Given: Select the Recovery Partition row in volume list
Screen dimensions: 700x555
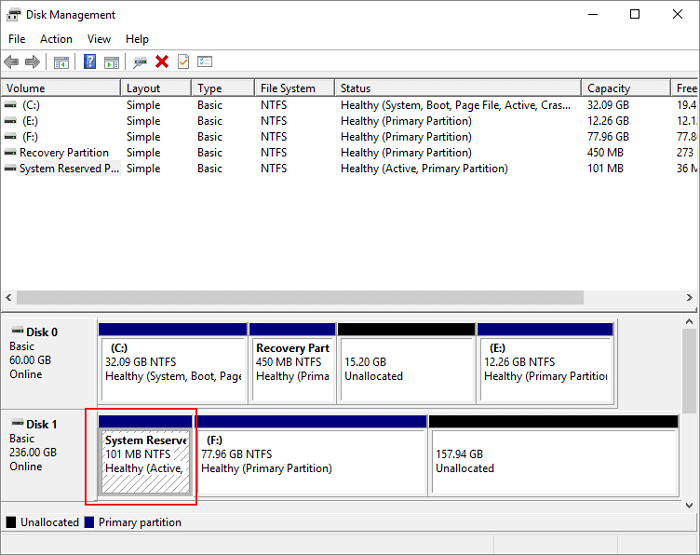Looking at the screenshot, I should pos(64,153).
